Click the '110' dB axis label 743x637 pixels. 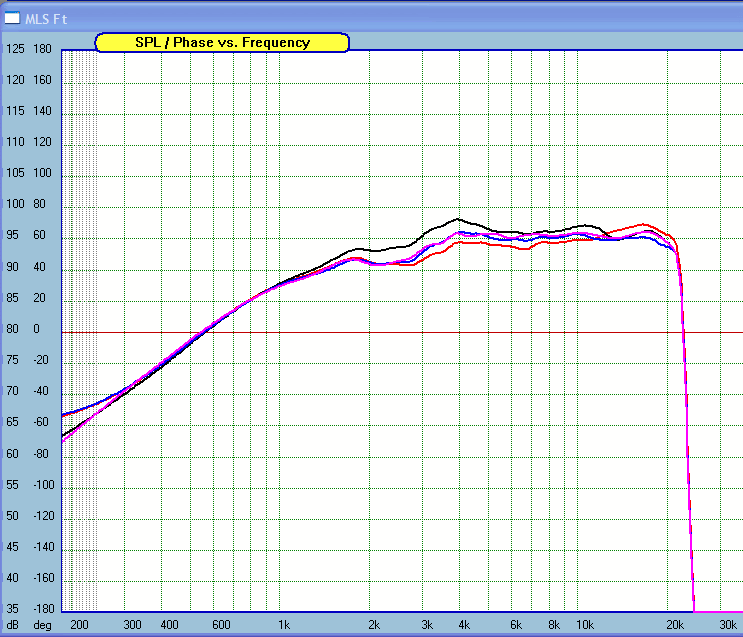click(x=15, y=142)
